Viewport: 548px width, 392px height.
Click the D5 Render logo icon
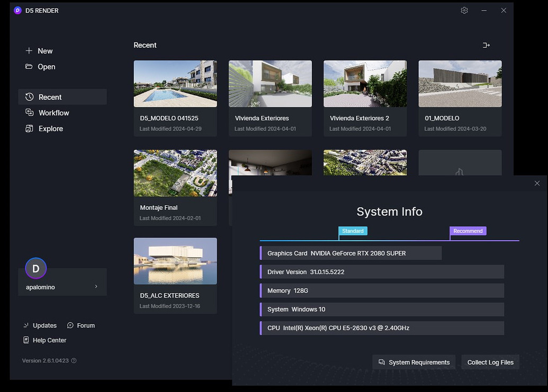coord(17,11)
